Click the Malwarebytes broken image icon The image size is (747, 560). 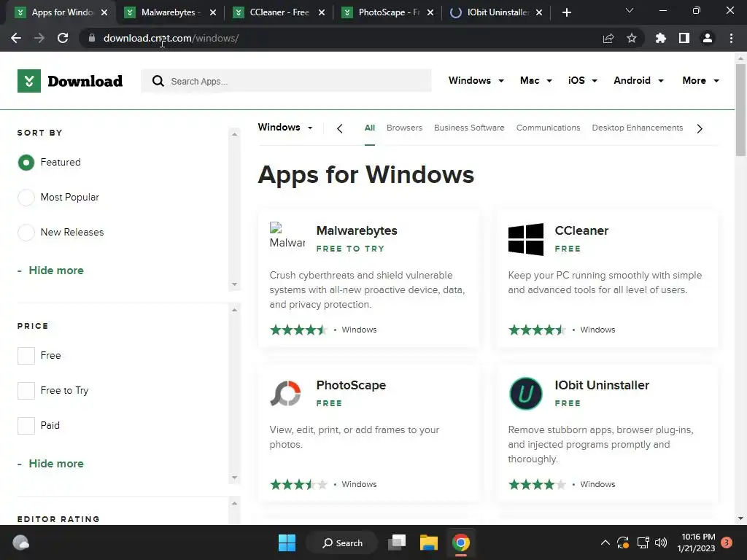point(287,236)
